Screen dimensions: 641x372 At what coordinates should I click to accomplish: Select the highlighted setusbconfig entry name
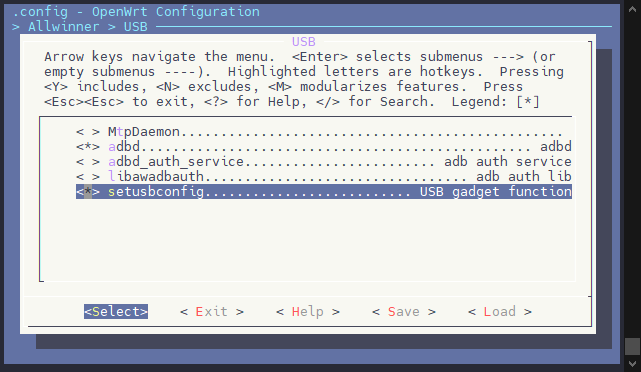click(156, 191)
